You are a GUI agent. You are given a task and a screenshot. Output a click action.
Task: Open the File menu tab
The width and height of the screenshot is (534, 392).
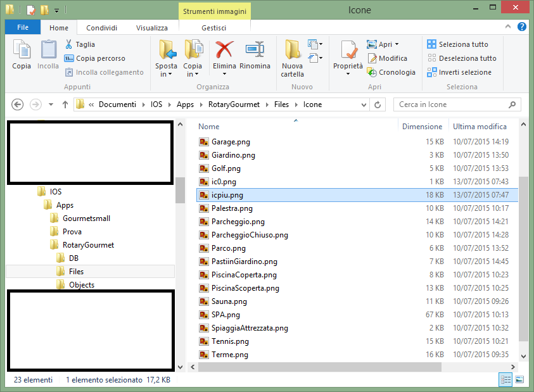[x=23, y=27]
